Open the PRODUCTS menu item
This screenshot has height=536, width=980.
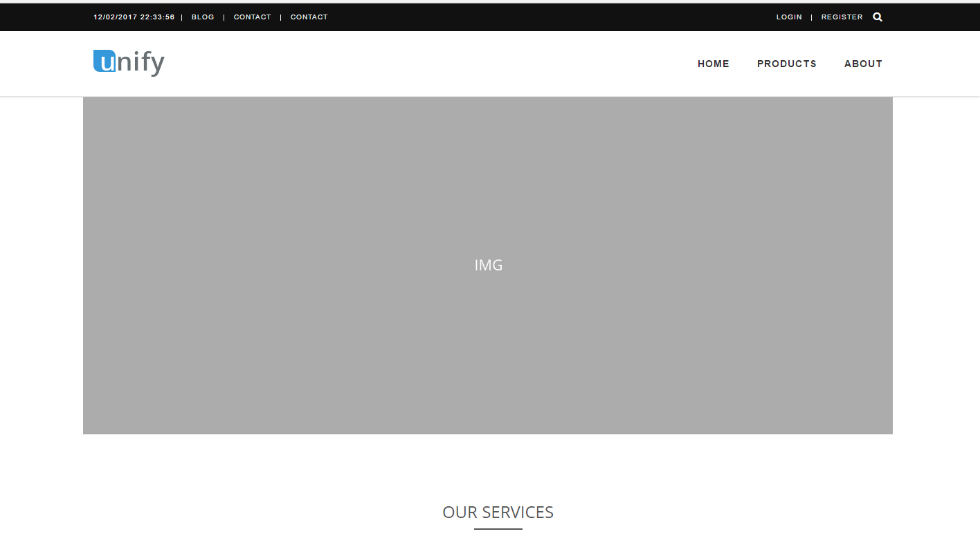point(786,64)
